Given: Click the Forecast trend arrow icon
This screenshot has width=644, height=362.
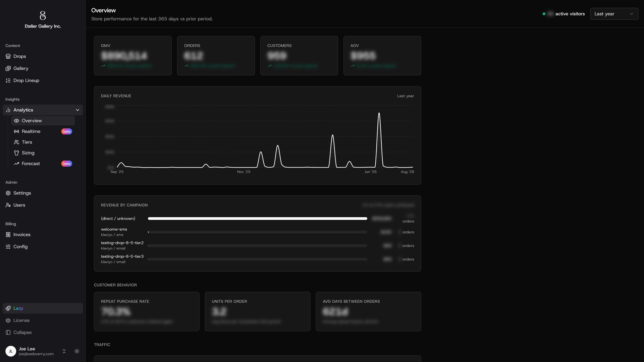Looking at the screenshot, I should 16,164.
